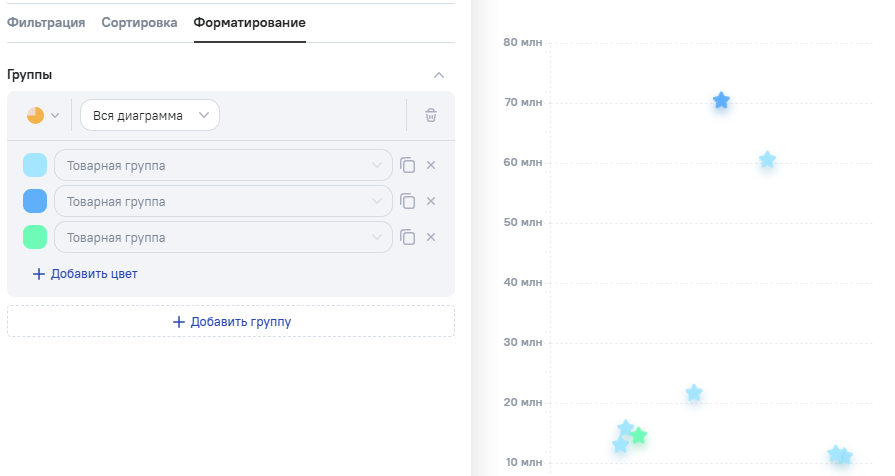Duplicate the first light-blue color row
Viewport: 895px width, 476px height.
click(x=408, y=165)
